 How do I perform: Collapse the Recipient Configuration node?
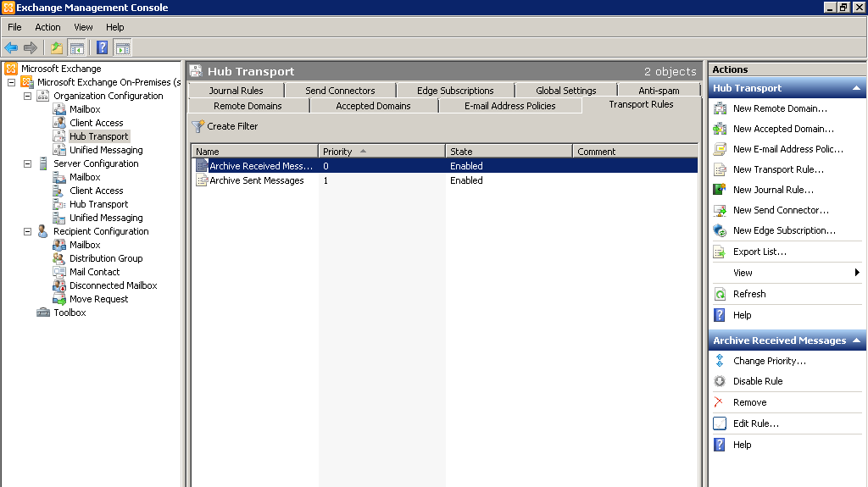click(x=27, y=232)
